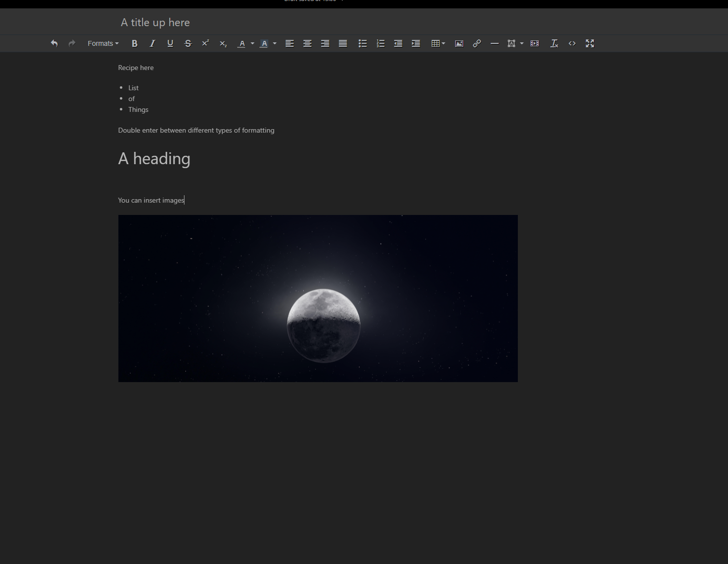728x564 pixels.
Task: Insert a hyperlink
Action: [x=477, y=43]
